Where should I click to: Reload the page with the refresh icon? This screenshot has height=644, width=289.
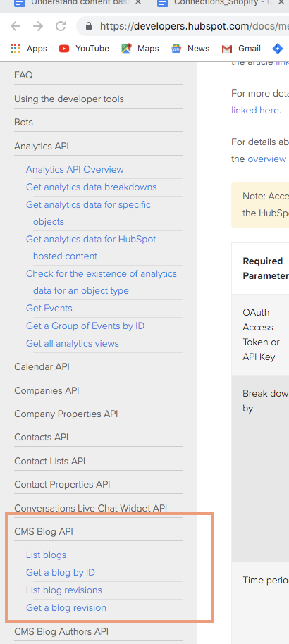click(61, 26)
